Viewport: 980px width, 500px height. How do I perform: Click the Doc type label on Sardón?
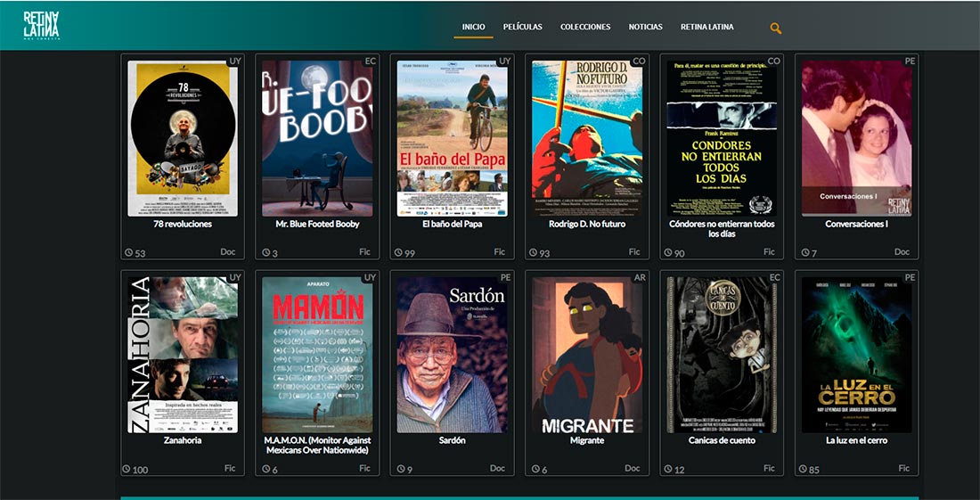[497, 469]
